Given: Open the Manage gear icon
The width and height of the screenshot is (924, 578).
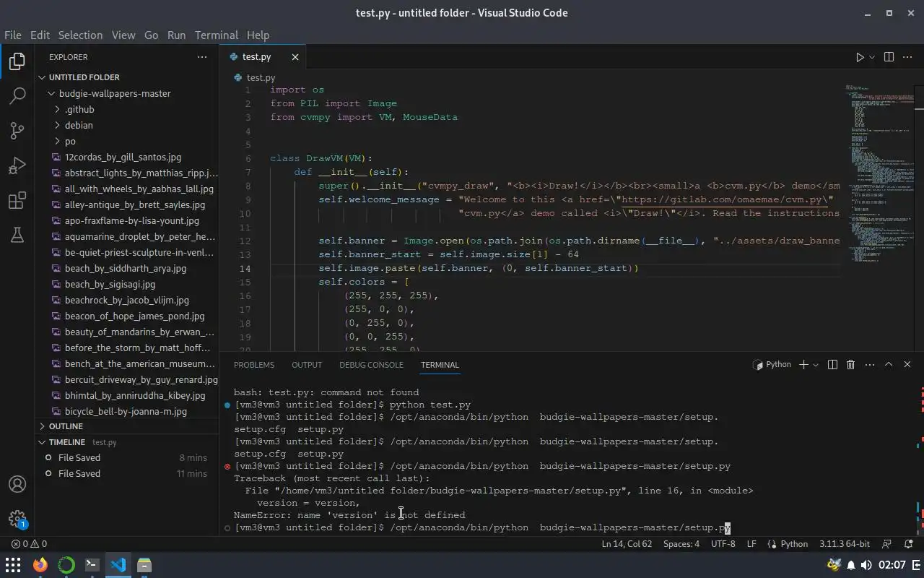Looking at the screenshot, I should [17, 519].
